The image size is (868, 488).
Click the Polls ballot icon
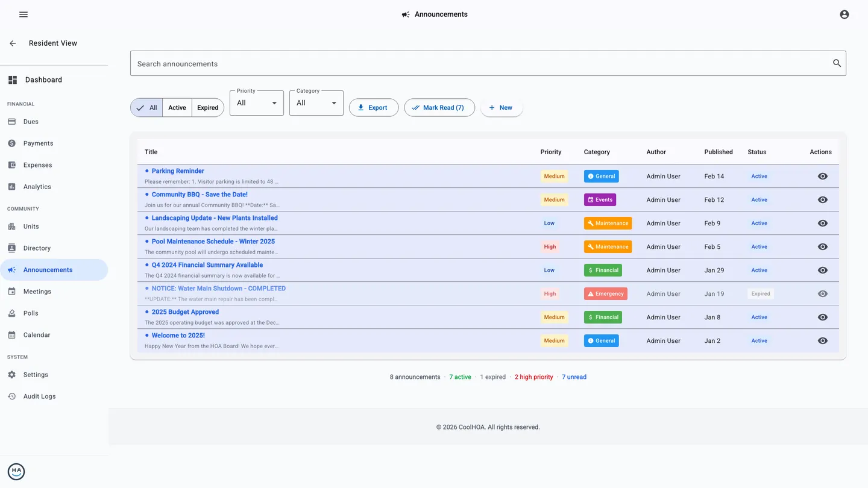[11, 313]
